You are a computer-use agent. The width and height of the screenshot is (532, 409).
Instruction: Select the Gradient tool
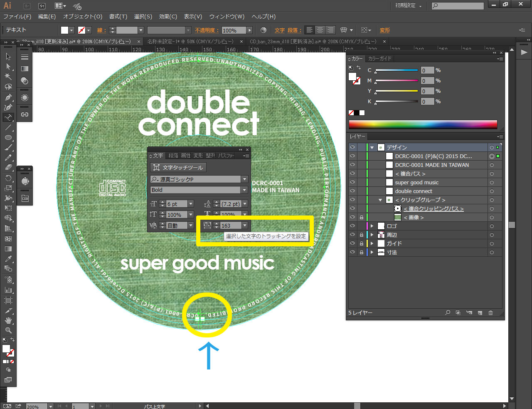8,249
